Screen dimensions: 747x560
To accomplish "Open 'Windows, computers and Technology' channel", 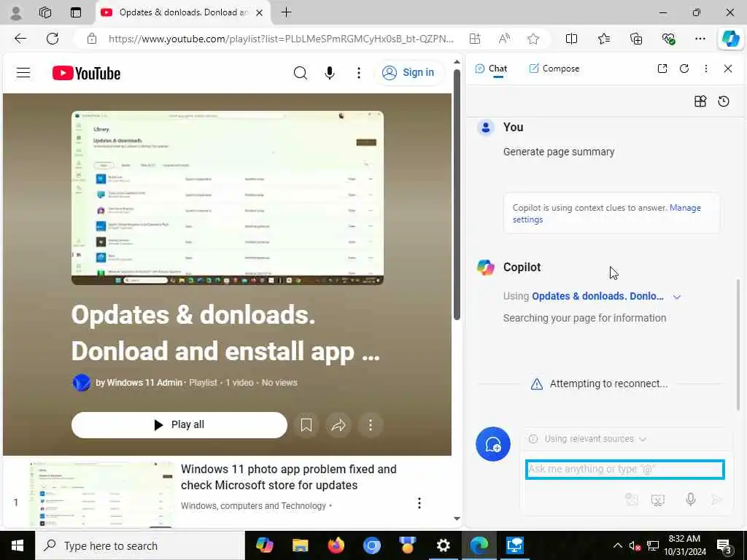I will (253, 506).
